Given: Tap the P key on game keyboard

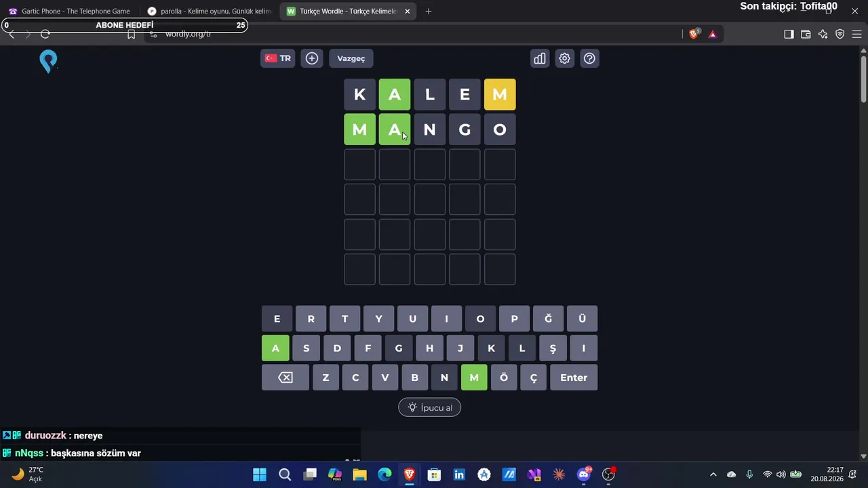Looking at the screenshot, I should tap(514, 319).
